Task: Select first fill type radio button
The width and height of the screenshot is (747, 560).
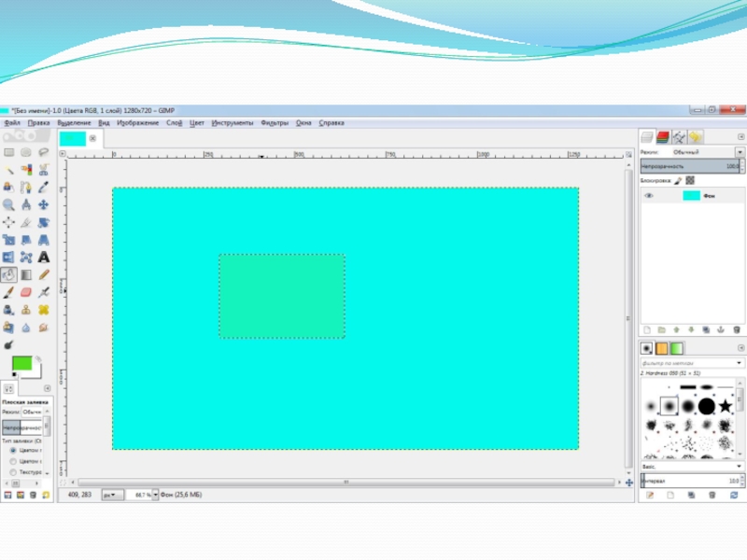Action: click(13, 450)
